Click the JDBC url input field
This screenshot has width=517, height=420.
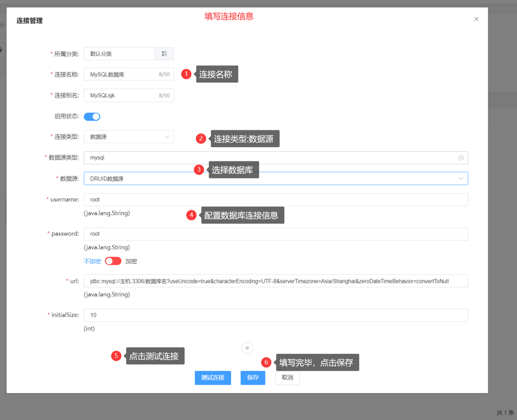point(276,281)
